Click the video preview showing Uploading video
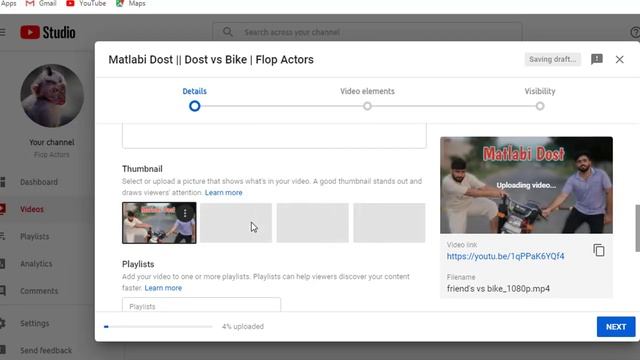The width and height of the screenshot is (640, 360). (526, 185)
